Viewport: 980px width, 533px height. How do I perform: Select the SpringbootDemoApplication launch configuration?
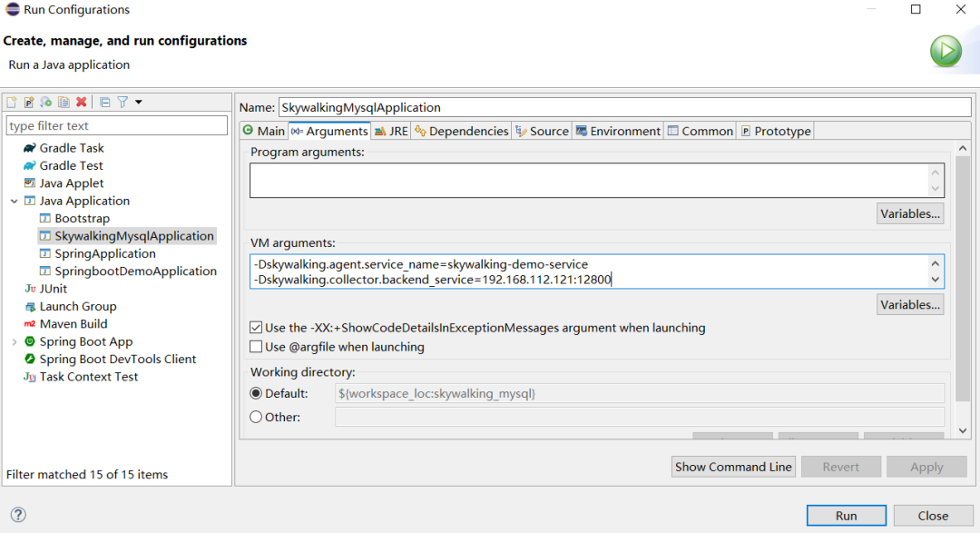128,271
